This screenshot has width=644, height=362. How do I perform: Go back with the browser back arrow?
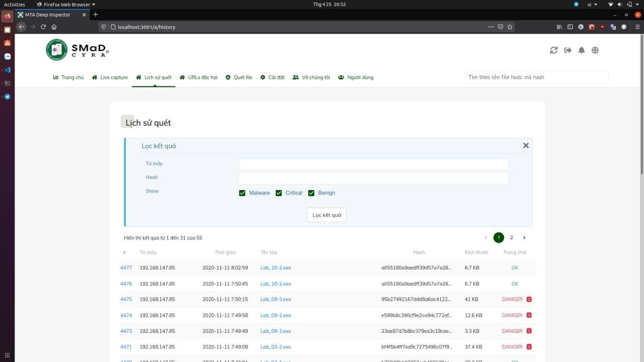tap(21, 27)
